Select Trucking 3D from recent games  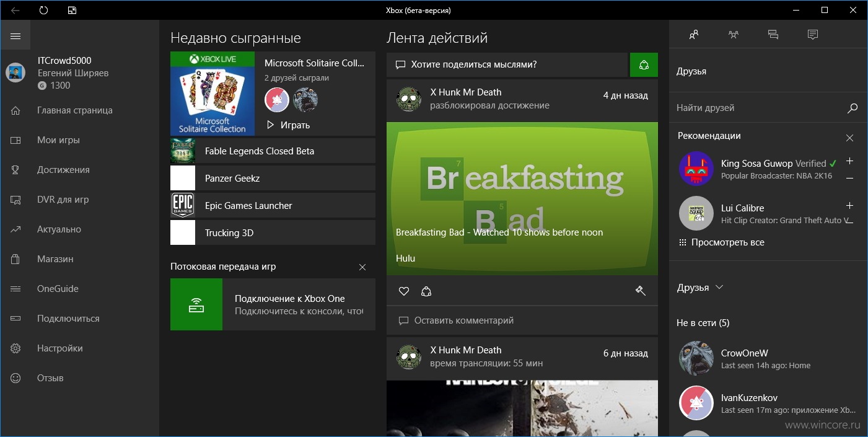[x=273, y=232]
